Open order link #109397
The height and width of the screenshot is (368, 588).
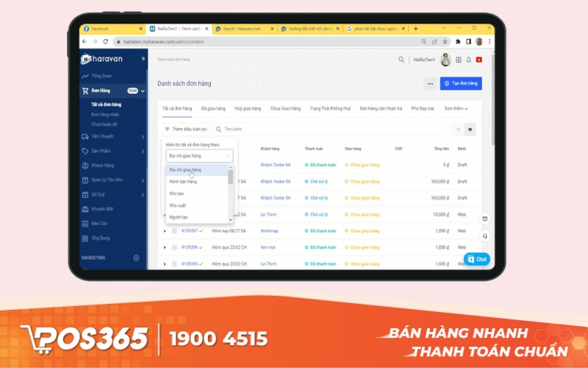point(190,231)
